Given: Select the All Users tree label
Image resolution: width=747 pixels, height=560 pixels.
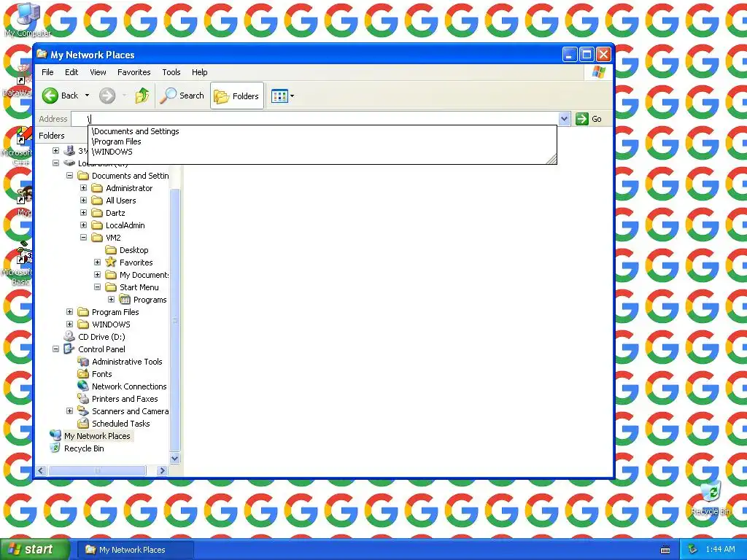Looking at the screenshot, I should click(x=121, y=201).
